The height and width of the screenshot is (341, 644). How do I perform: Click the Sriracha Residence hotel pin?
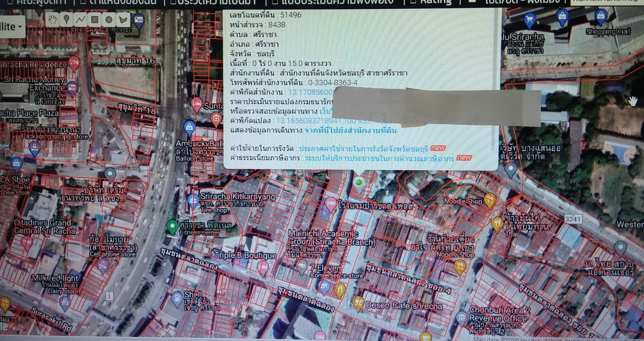pos(74,63)
